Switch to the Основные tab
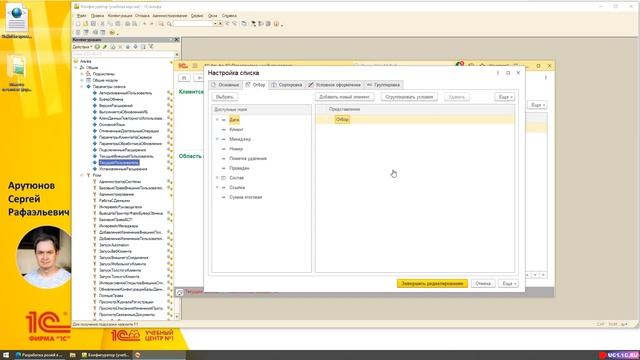 pyautogui.click(x=225, y=85)
